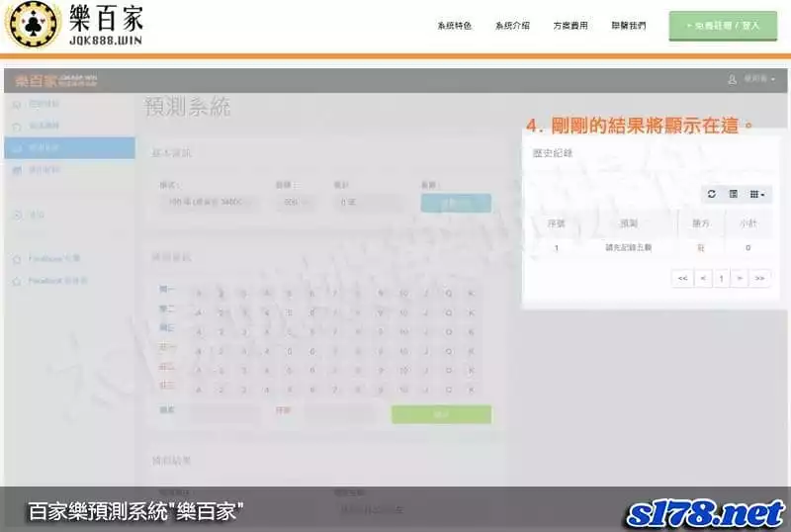This screenshot has height=532, width=791.
Task: Click the star icon beside lower Facebook link
Action: (x=17, y=281)
